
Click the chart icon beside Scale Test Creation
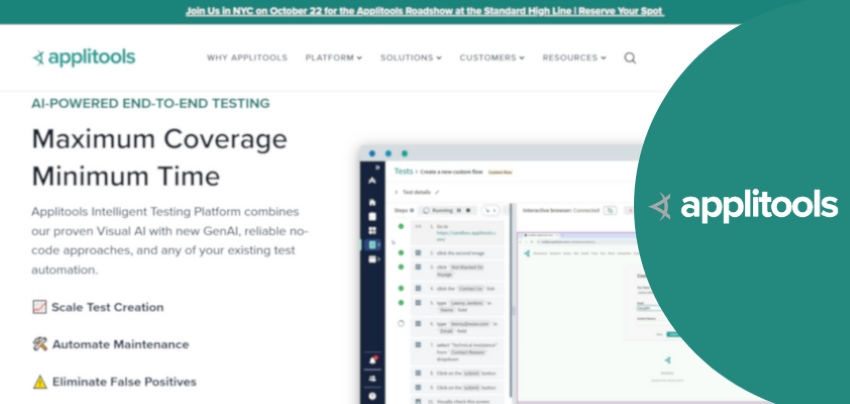click(x=40, y=307)
